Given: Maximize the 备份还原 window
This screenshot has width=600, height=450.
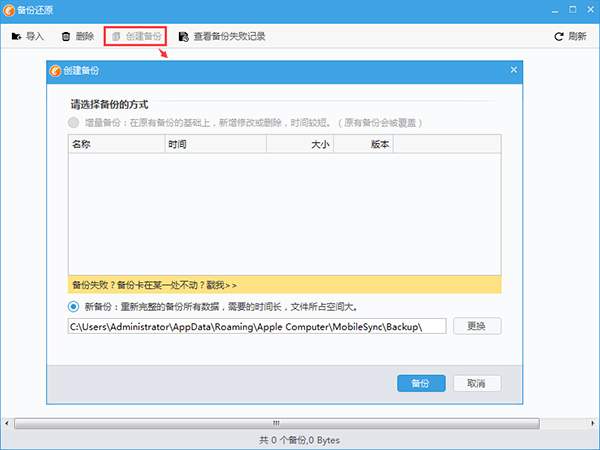Looking at the screenshot, I should 572,10.
